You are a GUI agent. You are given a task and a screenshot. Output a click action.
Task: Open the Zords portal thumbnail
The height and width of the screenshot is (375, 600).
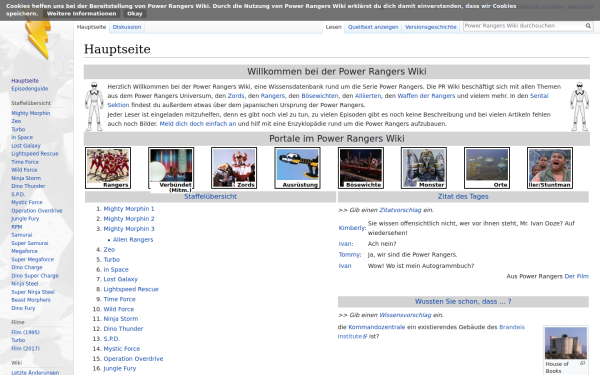(234, 168)
